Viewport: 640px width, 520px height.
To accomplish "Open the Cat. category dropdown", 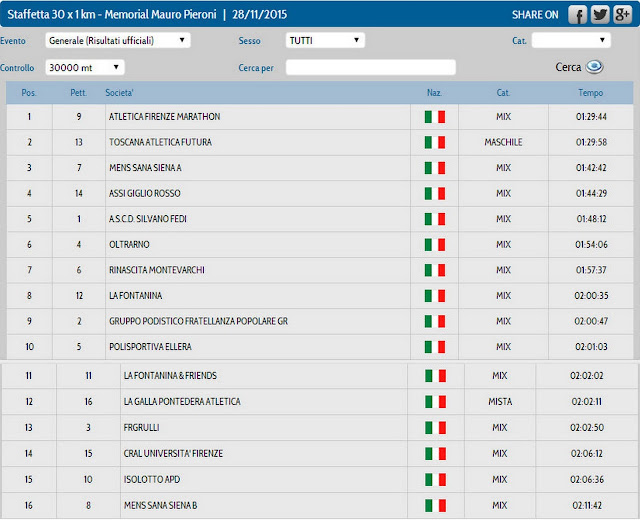I will pos(571,40).
